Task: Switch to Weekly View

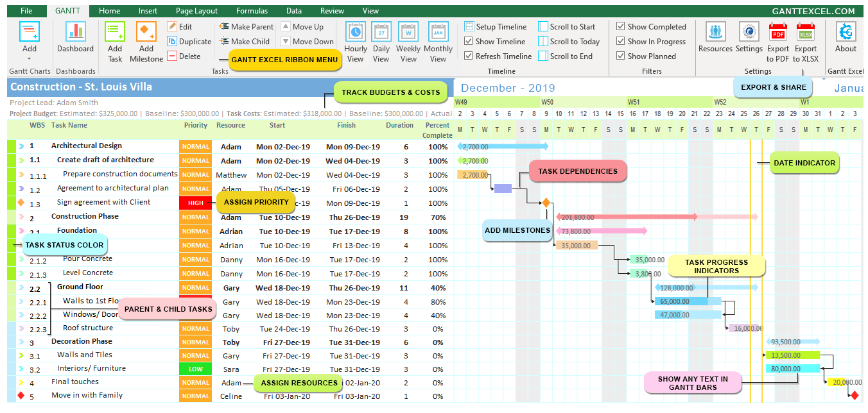Action: point(408,42)
